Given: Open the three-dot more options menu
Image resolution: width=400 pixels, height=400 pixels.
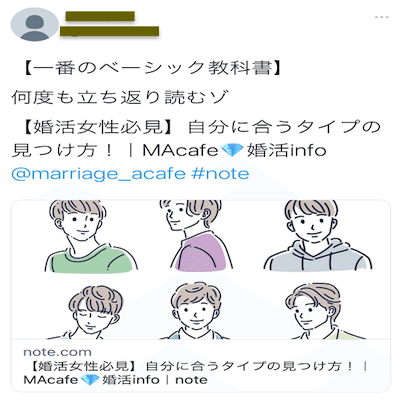Looking at the screenshot, I should coord(382,17).
